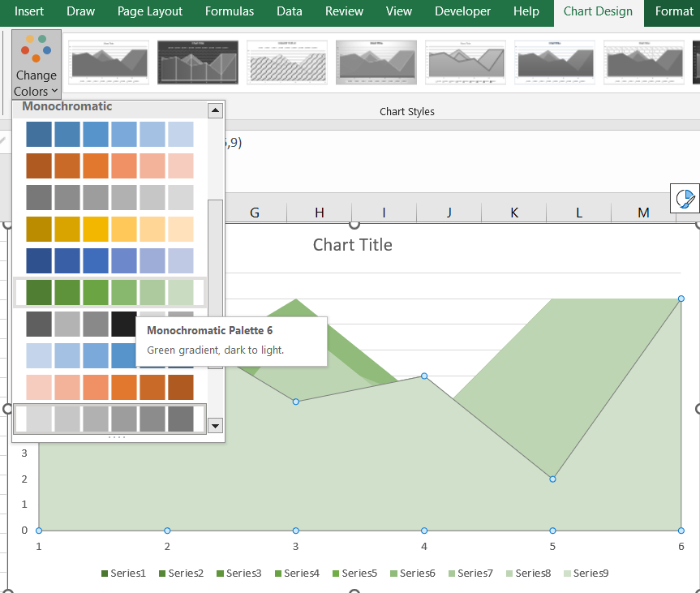This screenshot has width=700, height=593.
Task: Switch to the Formulas tab
Action: click(230, 11)
